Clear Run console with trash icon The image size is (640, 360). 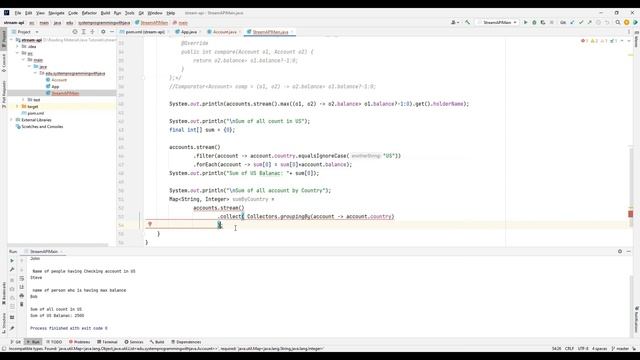[x=22, y=304]
